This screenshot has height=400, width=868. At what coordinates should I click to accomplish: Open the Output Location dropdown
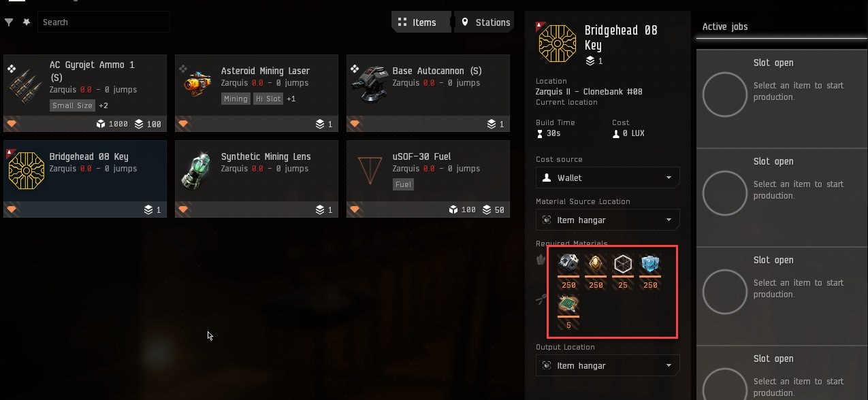tap(608, 365)
